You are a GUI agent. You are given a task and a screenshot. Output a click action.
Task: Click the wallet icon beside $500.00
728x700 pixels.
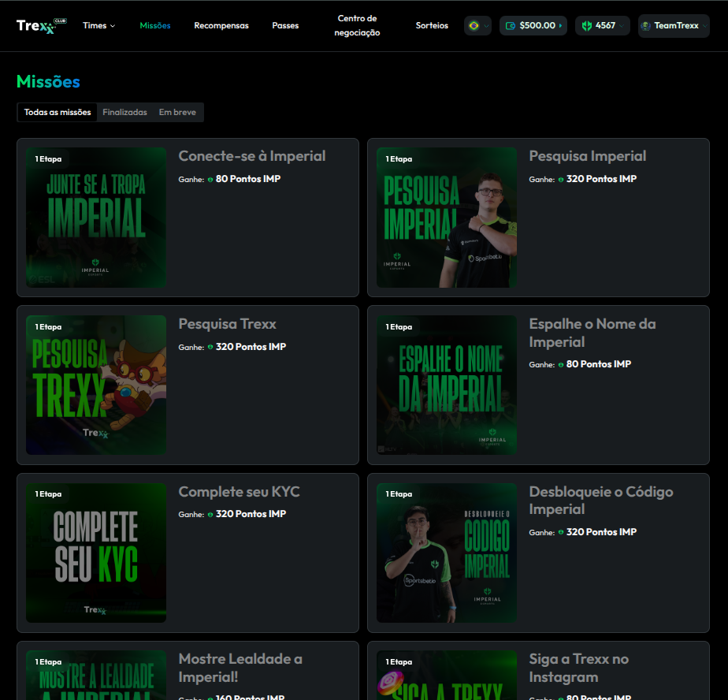pos(511,25)
